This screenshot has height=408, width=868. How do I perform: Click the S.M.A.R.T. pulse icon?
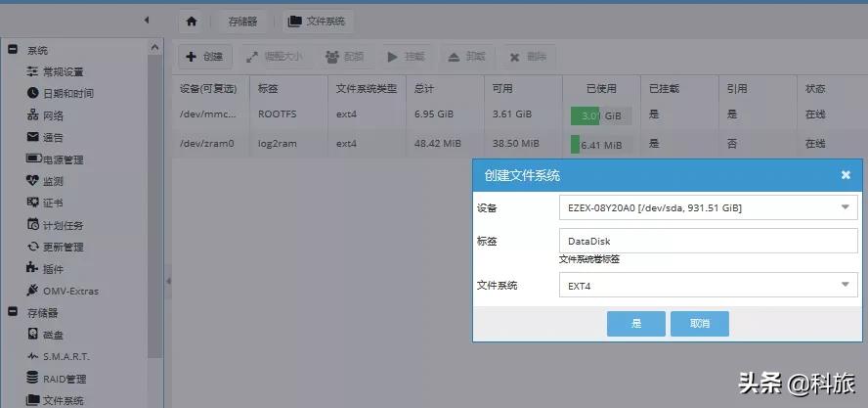tap(32, 356)
